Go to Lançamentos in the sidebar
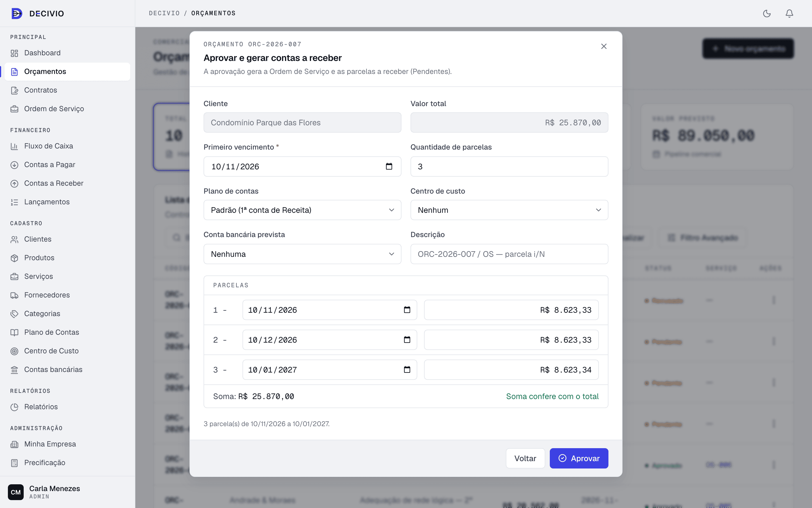The image size is (812, 508). click(67, 202)
